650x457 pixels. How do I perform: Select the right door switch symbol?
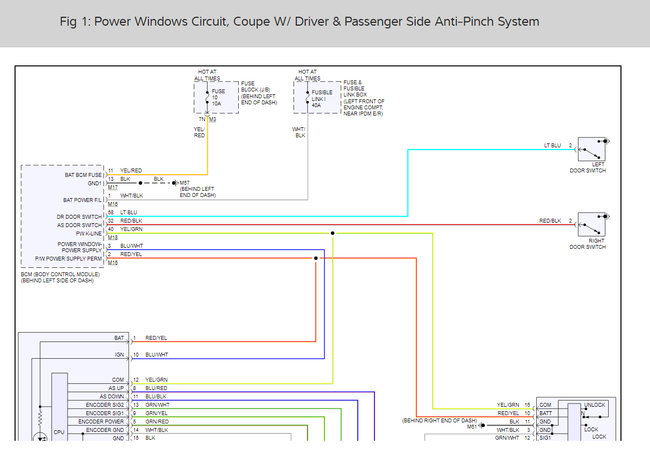(x=592, y=225)
